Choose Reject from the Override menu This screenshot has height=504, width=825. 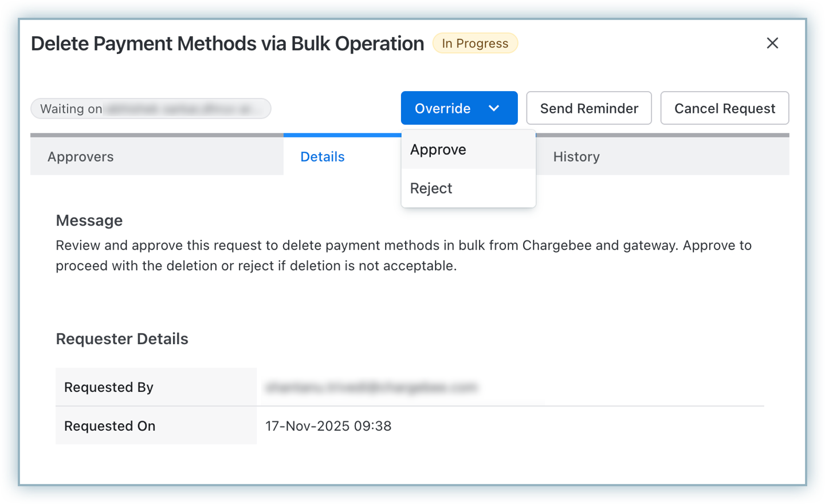431,188
